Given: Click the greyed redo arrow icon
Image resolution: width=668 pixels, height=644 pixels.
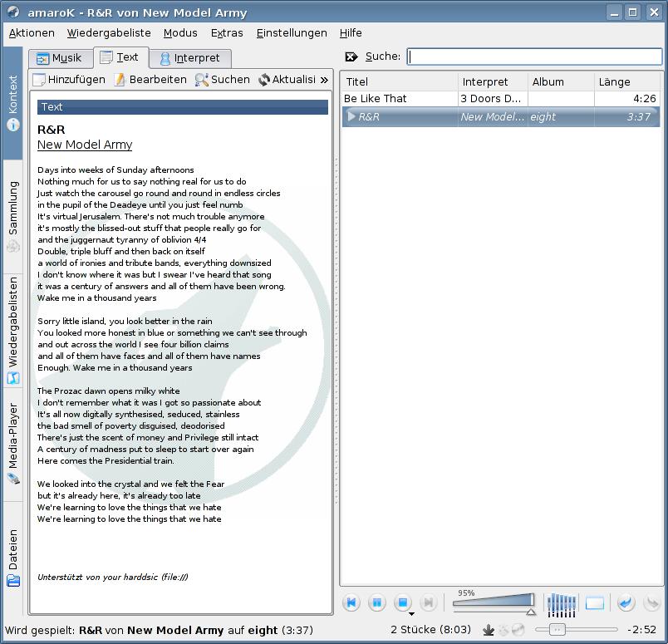Looking at the screenshot, I should pyautogui.click(x=651, y=602).
